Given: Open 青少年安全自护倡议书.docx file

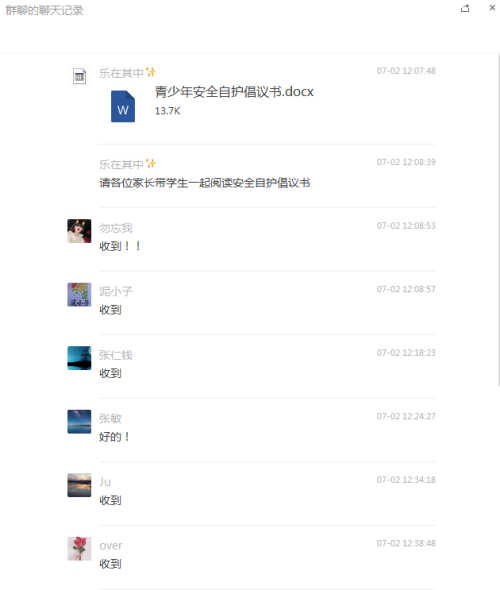Looking at the screenshot, I should [x=234, y=92].
